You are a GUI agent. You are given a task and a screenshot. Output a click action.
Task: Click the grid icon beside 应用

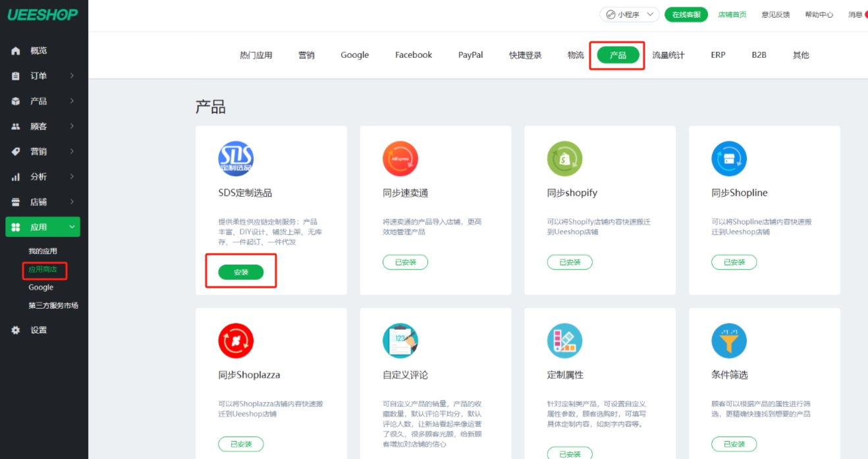pos(16,227)
